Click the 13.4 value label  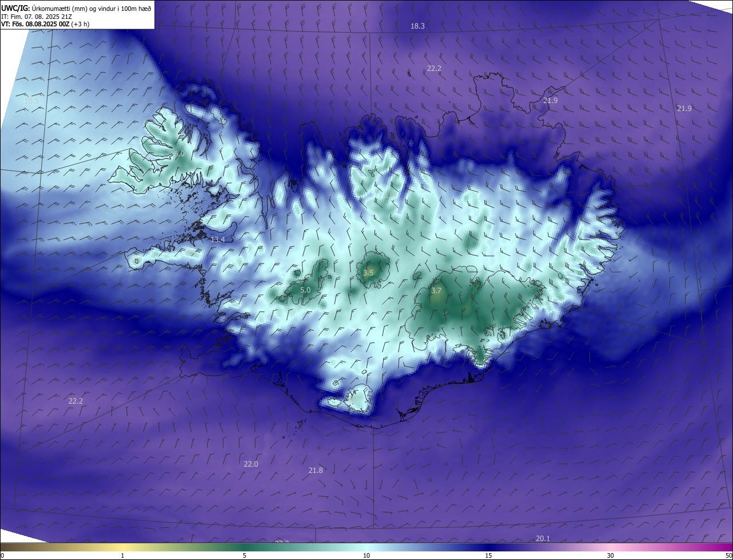pyautogui.click(x=218, y=239)
